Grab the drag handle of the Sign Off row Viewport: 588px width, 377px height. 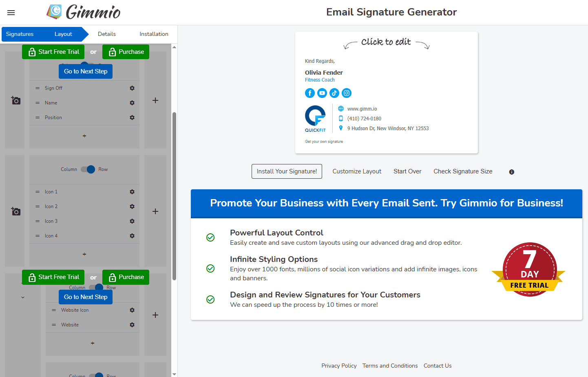tap(38, 88)
